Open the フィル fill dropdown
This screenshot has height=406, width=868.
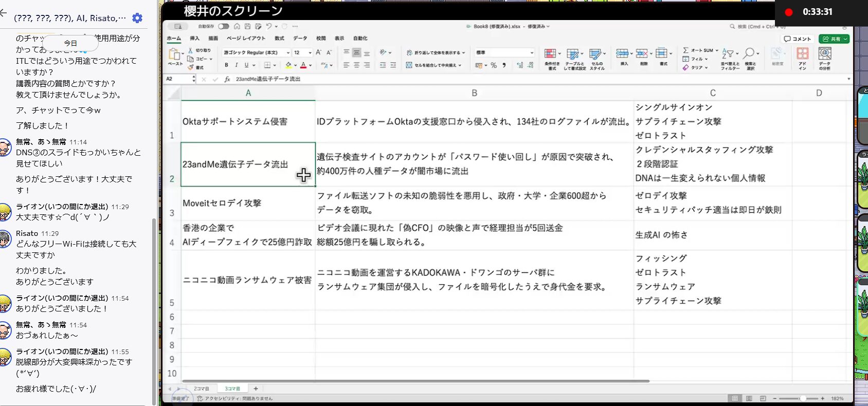pyautogui.click(x=695, y=59)
